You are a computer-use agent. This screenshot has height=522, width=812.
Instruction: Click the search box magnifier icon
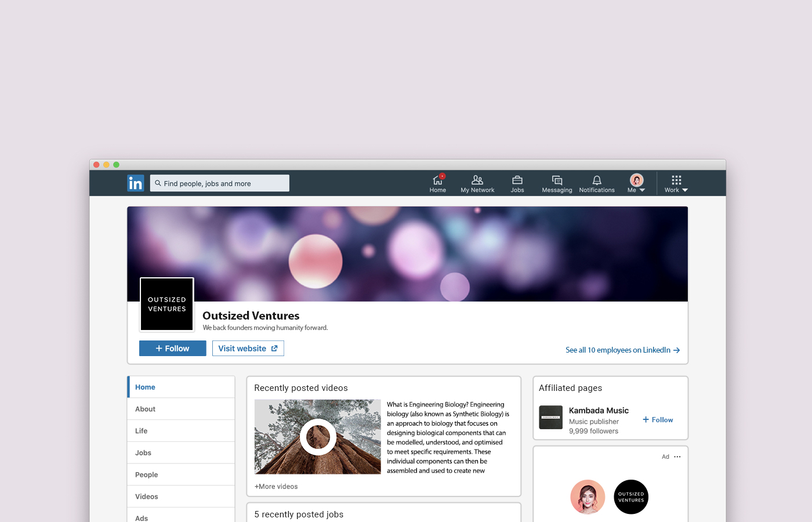(158, 183)
